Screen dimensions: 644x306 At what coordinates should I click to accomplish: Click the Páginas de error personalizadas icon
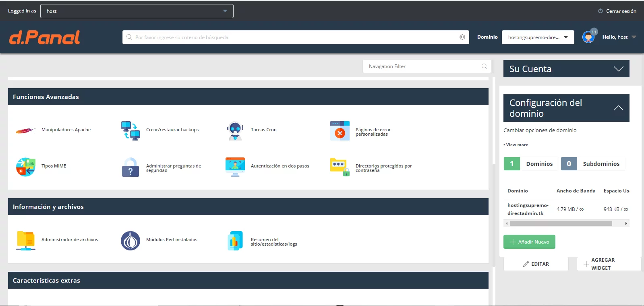point(340,130)
